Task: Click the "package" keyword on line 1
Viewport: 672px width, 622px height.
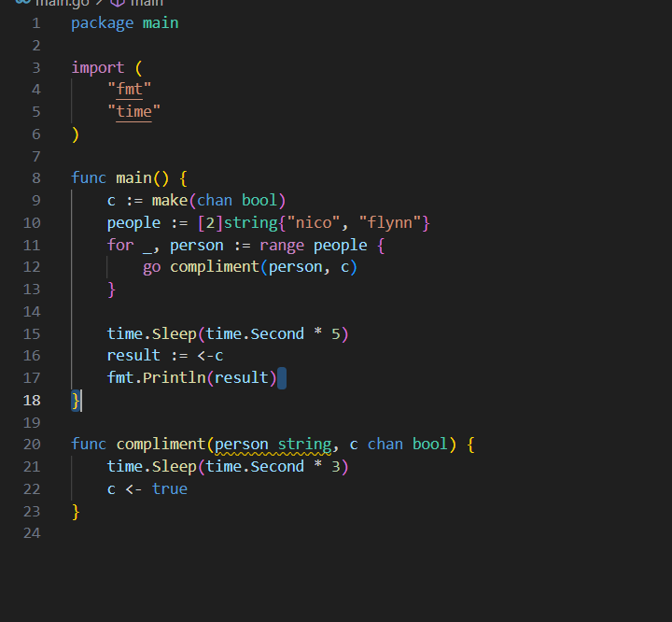Action: (x=102, y=23)
